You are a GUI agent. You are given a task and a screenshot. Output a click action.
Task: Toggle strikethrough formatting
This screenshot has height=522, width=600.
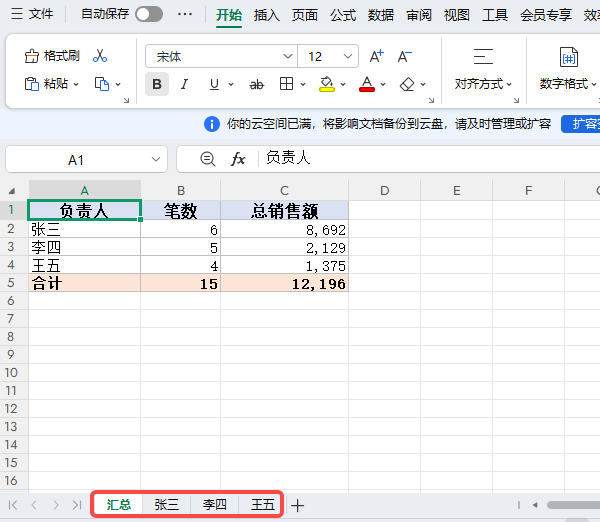[256, 84]
